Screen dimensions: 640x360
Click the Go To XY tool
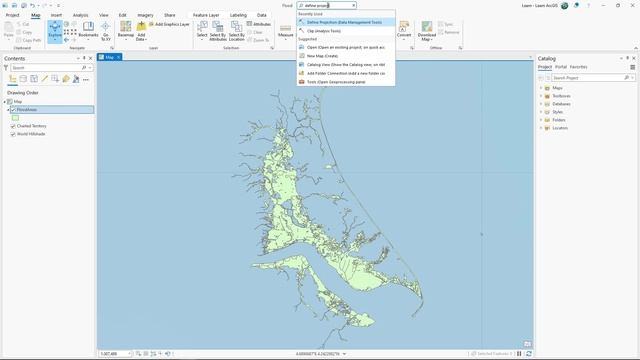(x=106, y=31)
